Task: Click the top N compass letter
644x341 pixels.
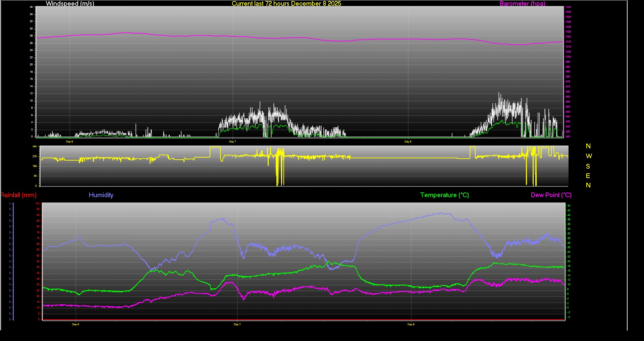Action: [588, 146]
